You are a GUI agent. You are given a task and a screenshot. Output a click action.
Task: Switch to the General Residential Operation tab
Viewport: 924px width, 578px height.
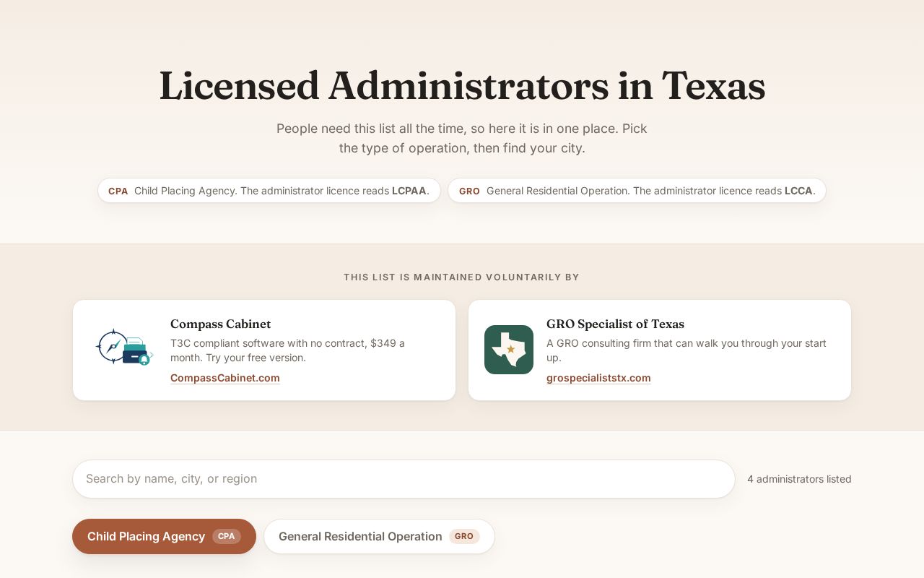(x=379, y=536)
